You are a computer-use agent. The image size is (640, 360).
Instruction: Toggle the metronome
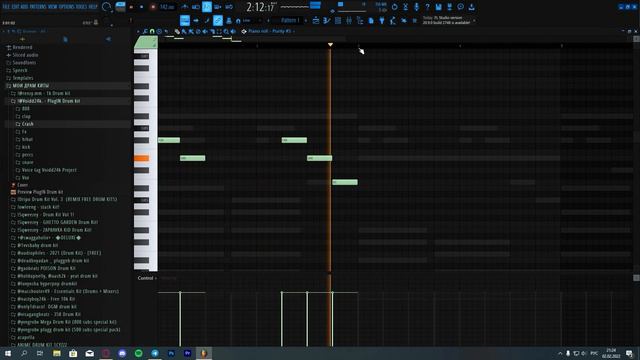[x=185, y=7]
